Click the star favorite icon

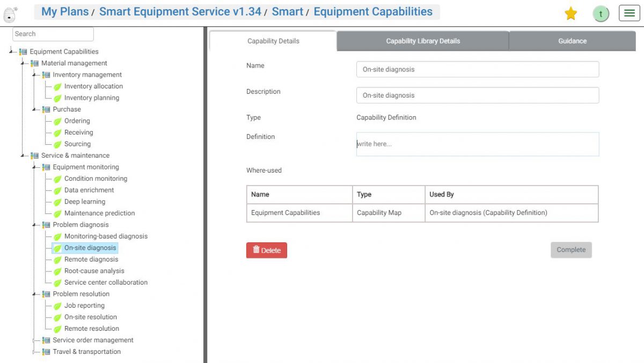point(570,13)
